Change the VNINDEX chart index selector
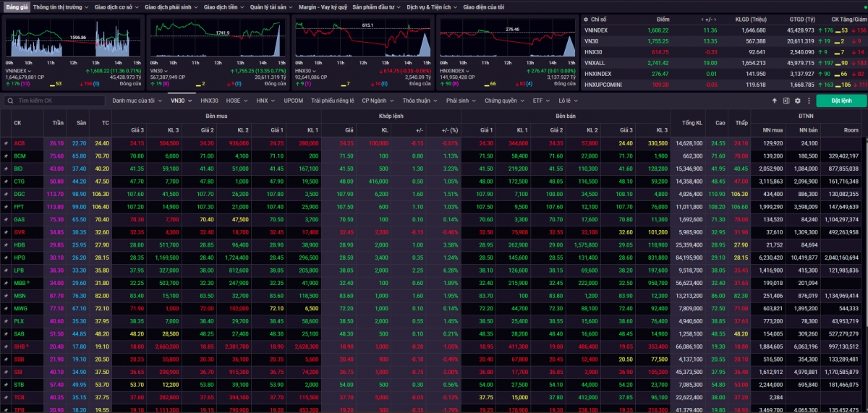This screenshot has height=413, width=868. point(20,71)
